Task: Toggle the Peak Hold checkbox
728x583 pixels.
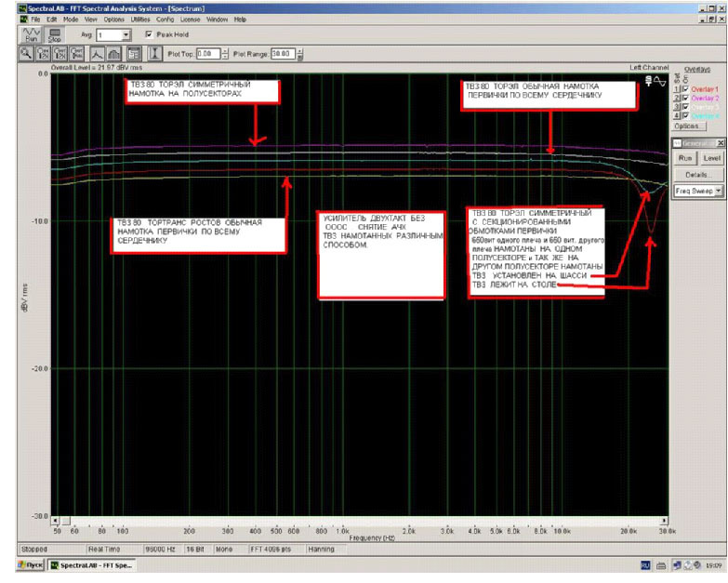Action: click(x=149, y=34)
